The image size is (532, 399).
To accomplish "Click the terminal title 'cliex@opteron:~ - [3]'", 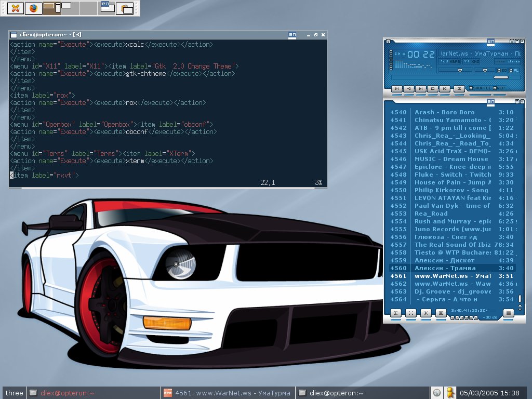I will (x=50, y=35).
